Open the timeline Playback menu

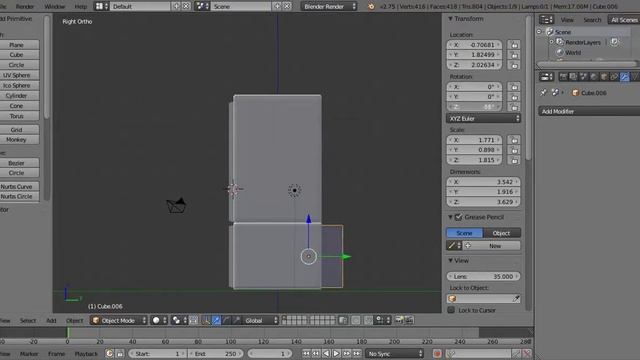[86, 353]
